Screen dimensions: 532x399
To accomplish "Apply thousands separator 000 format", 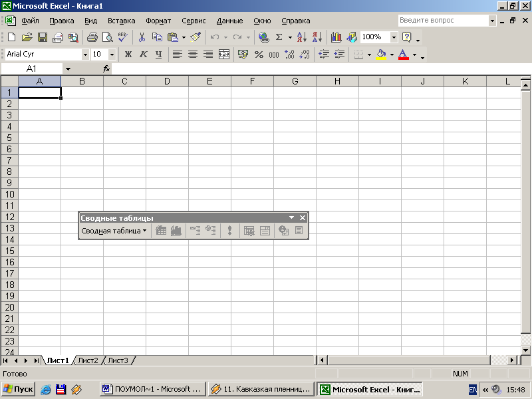I will 274,55.
